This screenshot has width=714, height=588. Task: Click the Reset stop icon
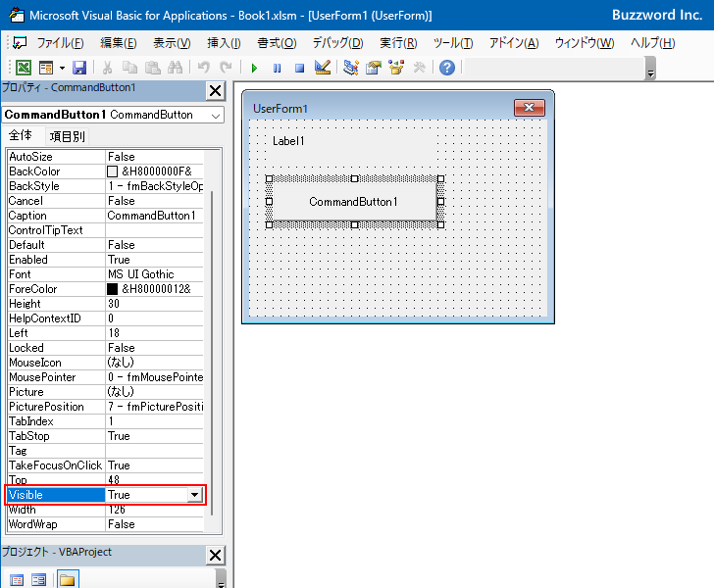(x=299, y=69)
